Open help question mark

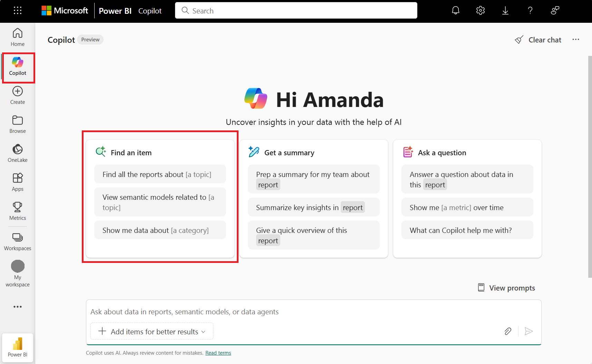tap(530, 11)
